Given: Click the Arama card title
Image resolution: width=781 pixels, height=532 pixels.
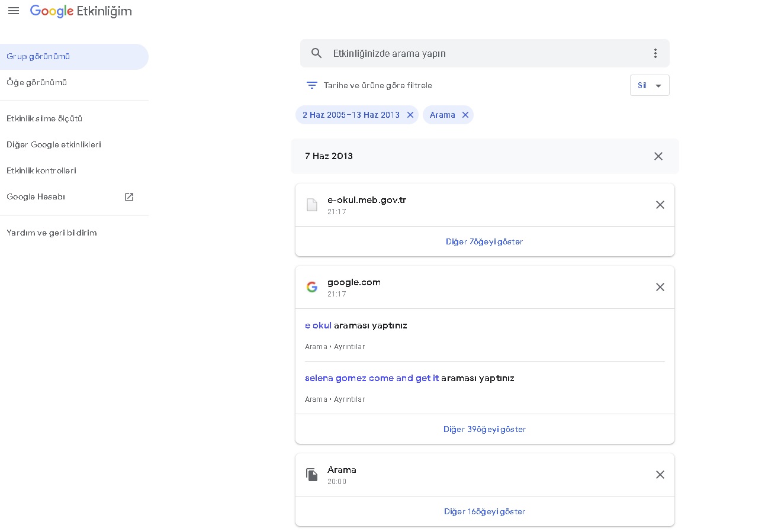Looking at the screenshot, I should pyautogui.click(x=342, y=470).
